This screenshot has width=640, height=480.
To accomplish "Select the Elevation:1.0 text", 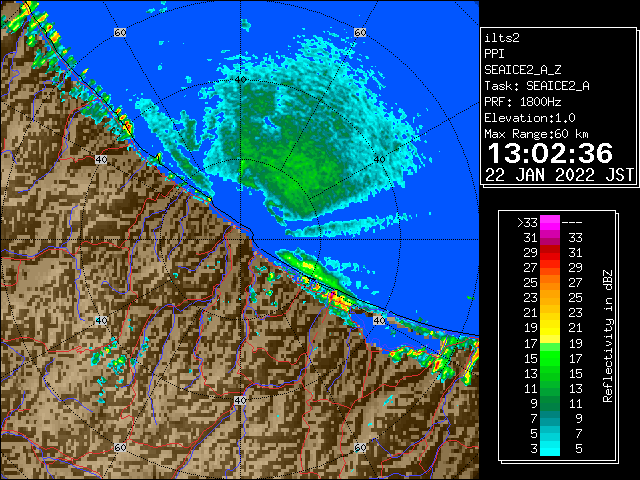I will click(x=530, y=118).
